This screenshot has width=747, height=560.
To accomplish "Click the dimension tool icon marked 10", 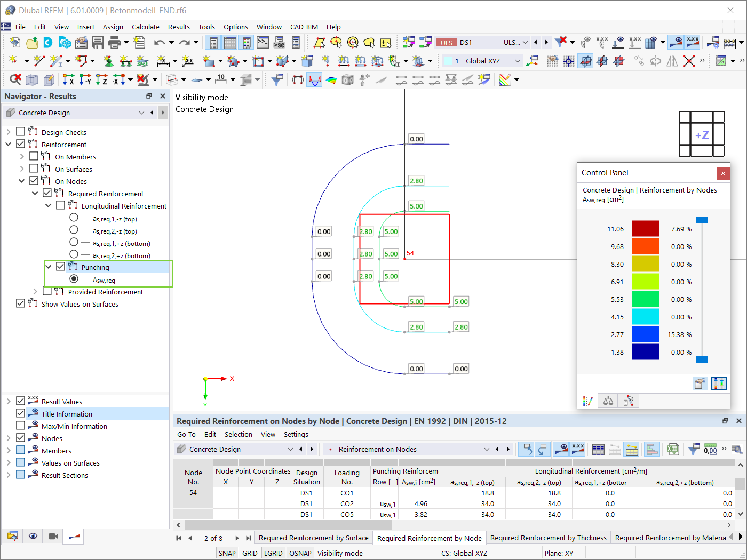I will click(221, 79).
